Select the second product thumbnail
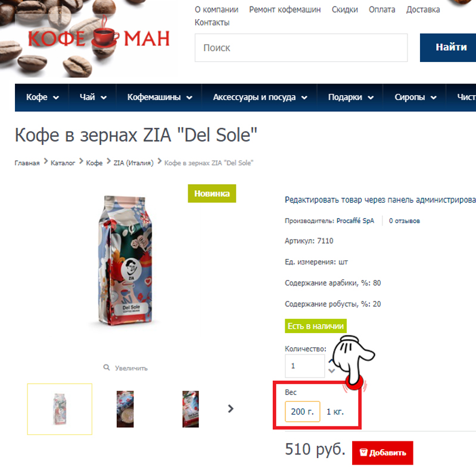The width and height of the screenshot is (476, 476). click(x=125, y=409)
